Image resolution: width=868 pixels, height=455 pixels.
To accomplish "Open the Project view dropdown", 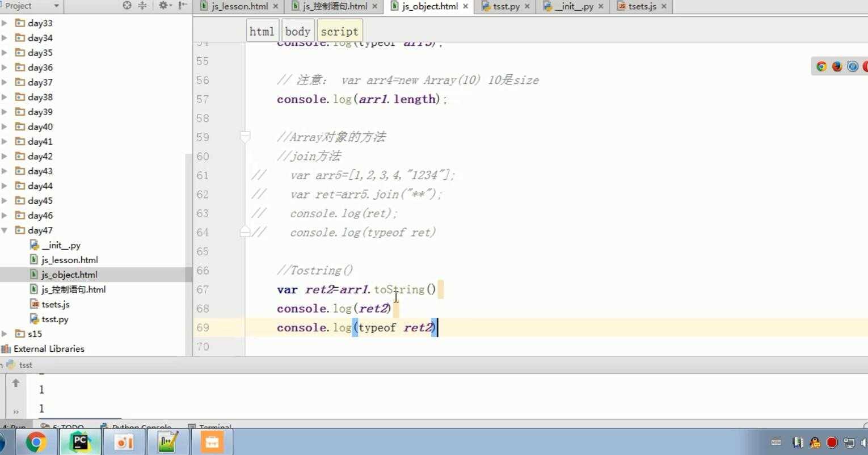I will [56, 6].
